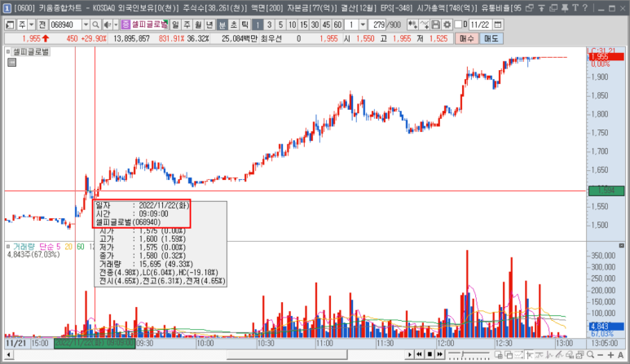This screenshot has height=364, width=630.
Task: Click the title bar copy window icon
Action: point(553,7)
